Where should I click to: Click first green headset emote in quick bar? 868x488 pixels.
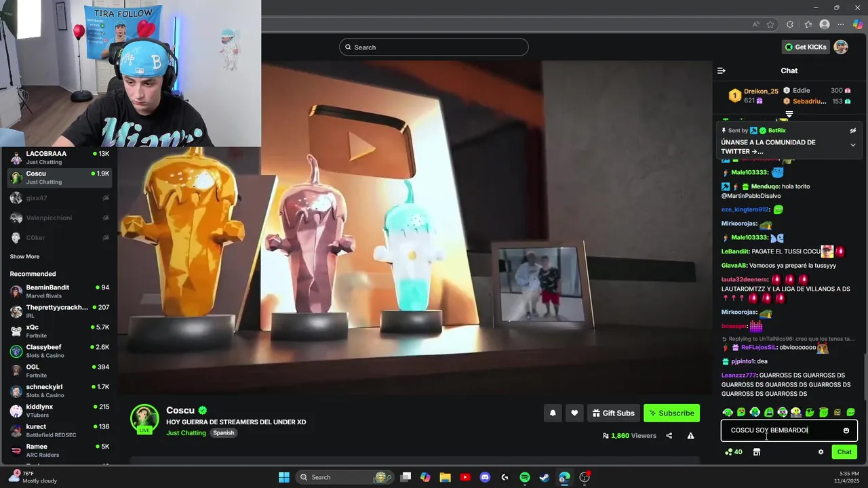point(728,412)
